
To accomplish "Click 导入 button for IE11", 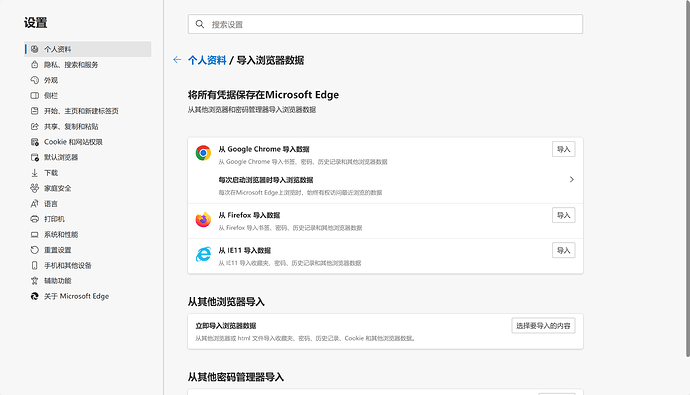I will (x=564, y=250).
